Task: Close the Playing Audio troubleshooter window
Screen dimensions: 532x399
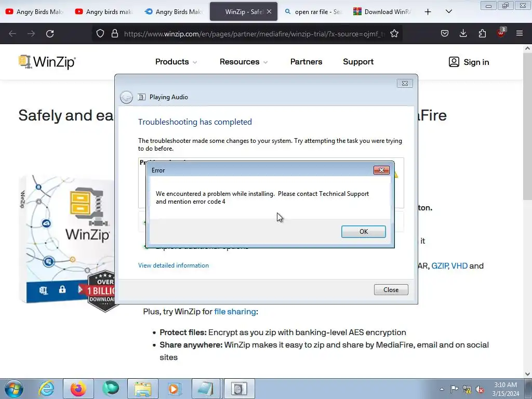Action: click(405, 83)
